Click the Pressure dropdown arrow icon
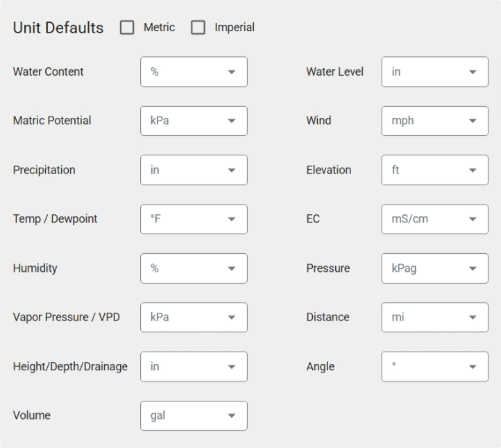 [473, 269]
